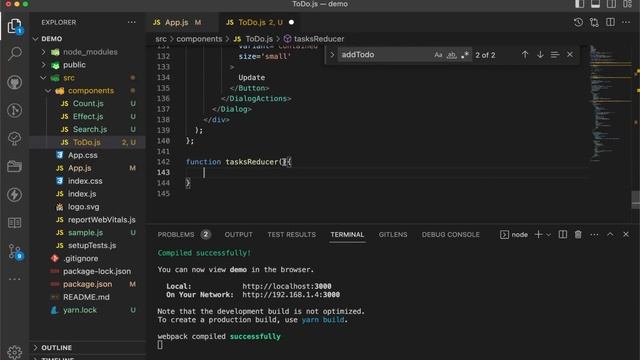Viewport: 640px width, 360px height.
Task: Split the editor to the right
Action: tap(610, 22)
